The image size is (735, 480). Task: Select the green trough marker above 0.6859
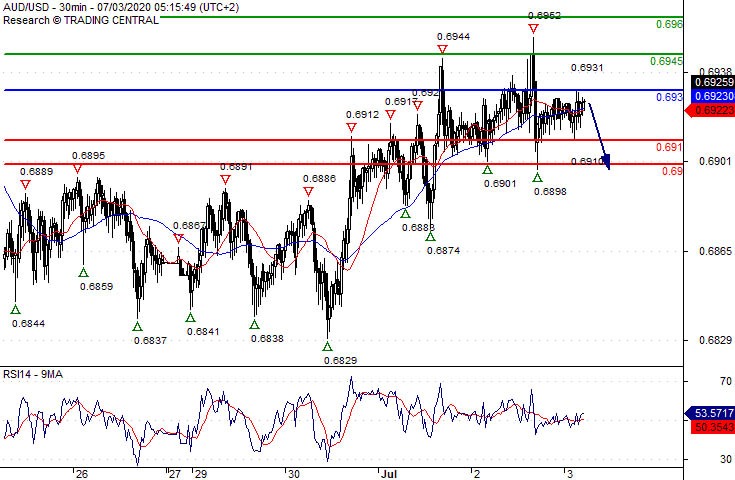[83, 272]
